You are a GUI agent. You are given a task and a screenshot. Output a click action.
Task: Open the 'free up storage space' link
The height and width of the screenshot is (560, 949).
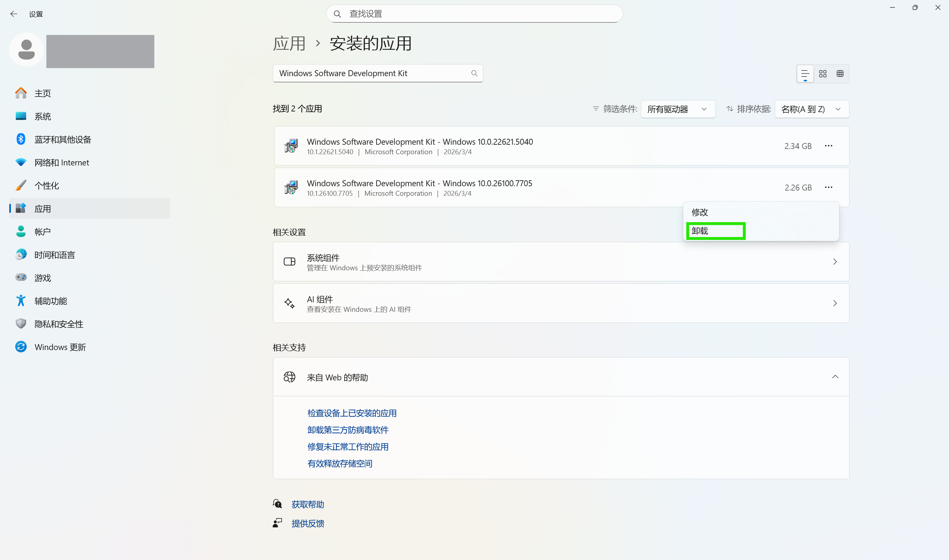(x=340, y=463)
